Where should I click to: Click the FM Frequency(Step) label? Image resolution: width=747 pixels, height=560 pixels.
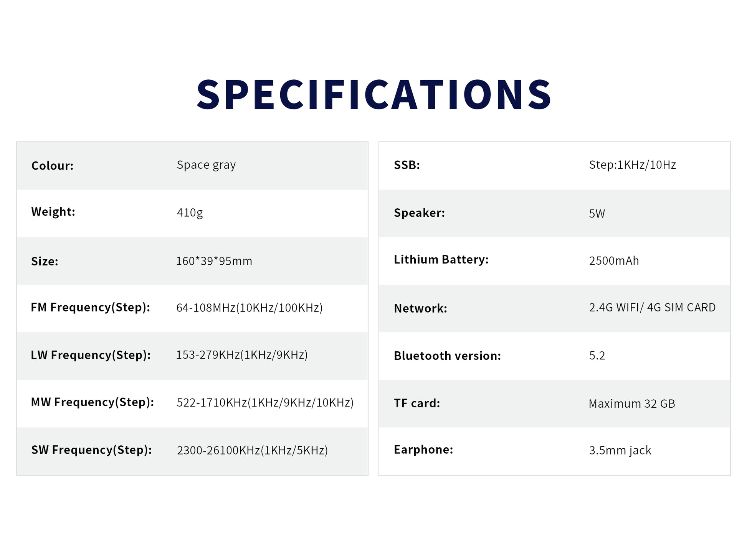pos(90,307)
